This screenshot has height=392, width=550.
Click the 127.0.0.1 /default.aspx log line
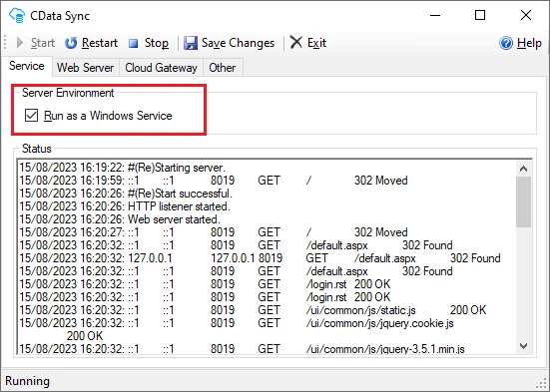tap(260, 258)
